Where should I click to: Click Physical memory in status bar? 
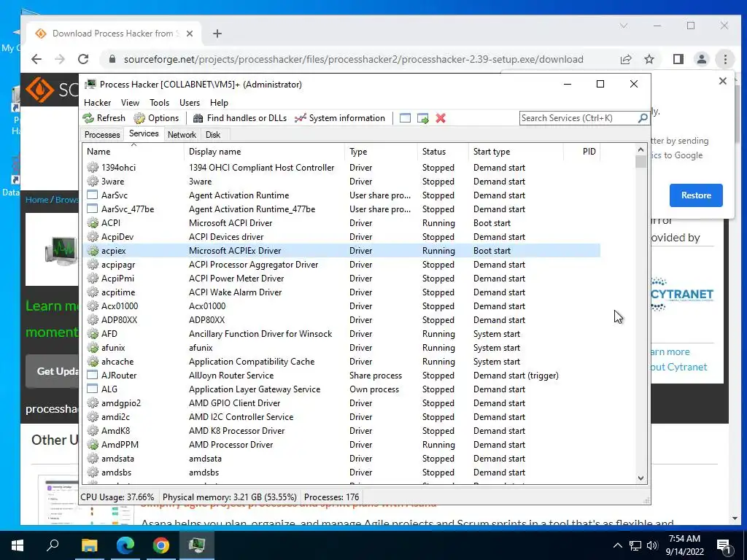[x=230, y=497]
